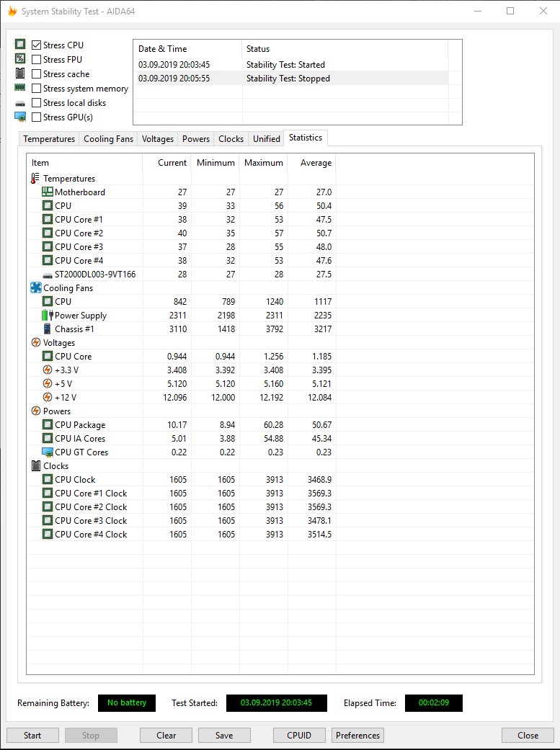Click the monitor icon beside Stress GPU(s)
Screen dimensions: 560x750
pyautogui.click(x=20, y=117)
